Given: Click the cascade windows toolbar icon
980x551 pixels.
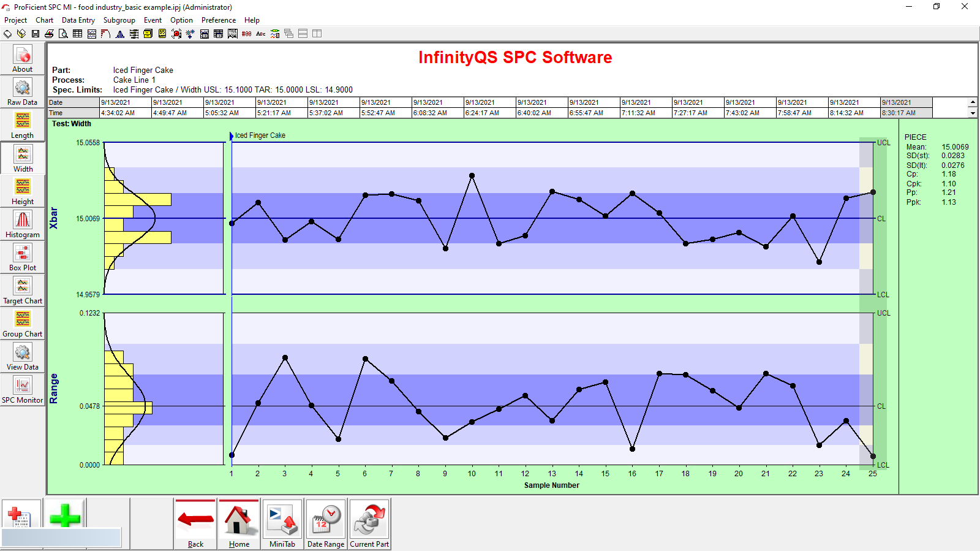Looking at the screenshot, I should pos(288,34).
